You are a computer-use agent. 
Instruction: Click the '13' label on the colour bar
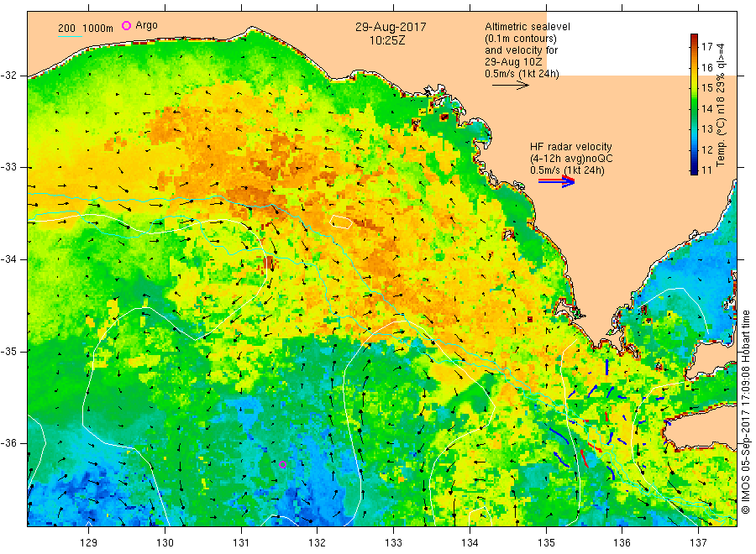pyautogui.click(x=706, y=129)
